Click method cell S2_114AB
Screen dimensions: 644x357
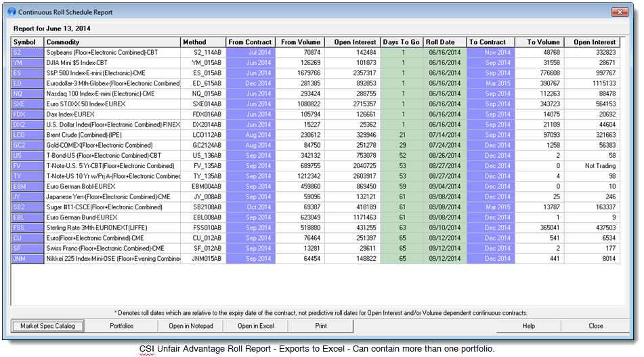[x=203, y=53]
